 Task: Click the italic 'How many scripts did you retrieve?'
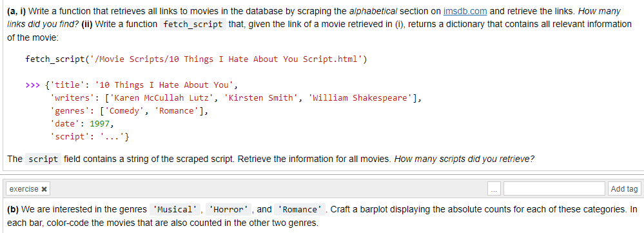point(464,159)
